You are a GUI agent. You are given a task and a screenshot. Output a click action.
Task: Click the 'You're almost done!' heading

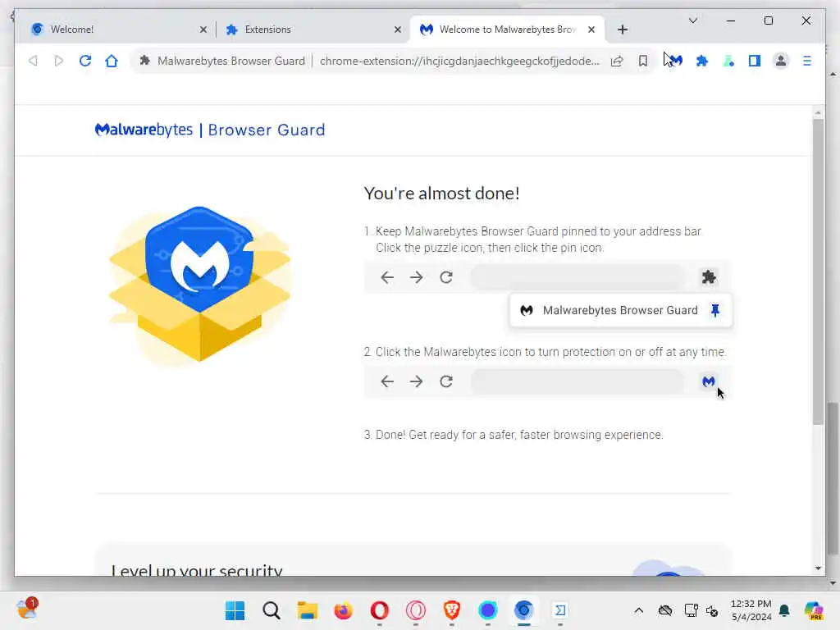click(x=441, y=194)
